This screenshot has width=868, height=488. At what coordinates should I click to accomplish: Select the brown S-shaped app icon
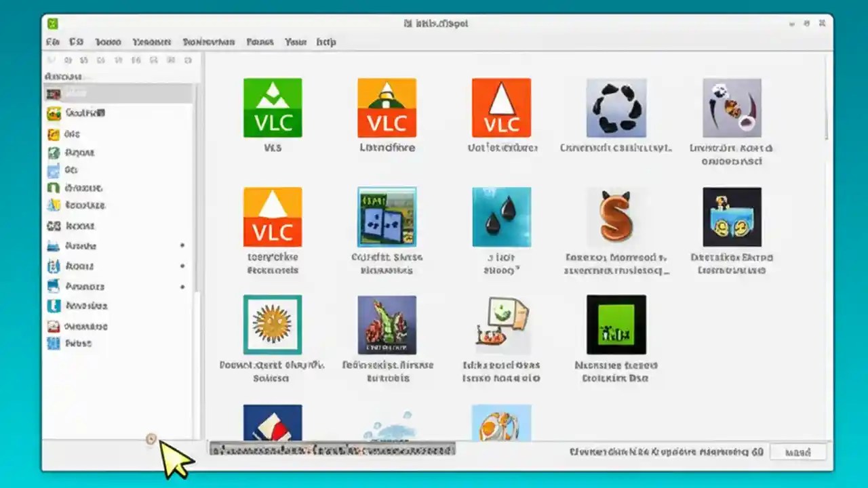pos(616,216)
